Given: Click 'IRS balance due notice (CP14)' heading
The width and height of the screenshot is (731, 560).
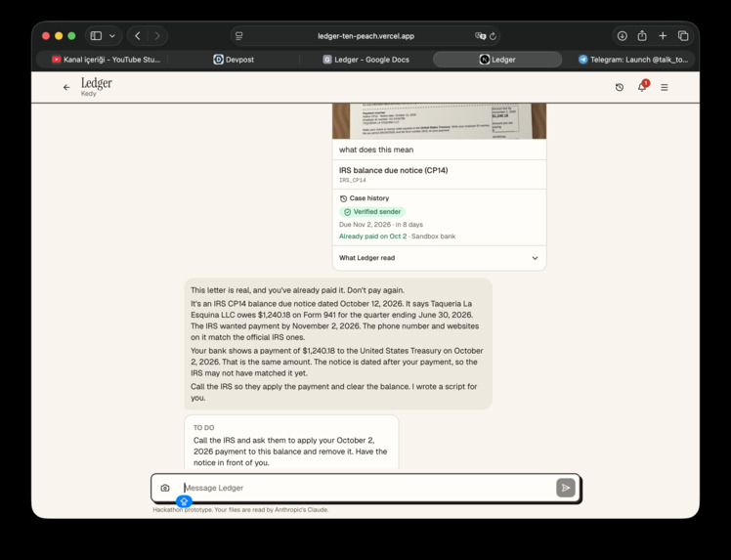Looking at the screenshot, I should click(x=393, y=170).
